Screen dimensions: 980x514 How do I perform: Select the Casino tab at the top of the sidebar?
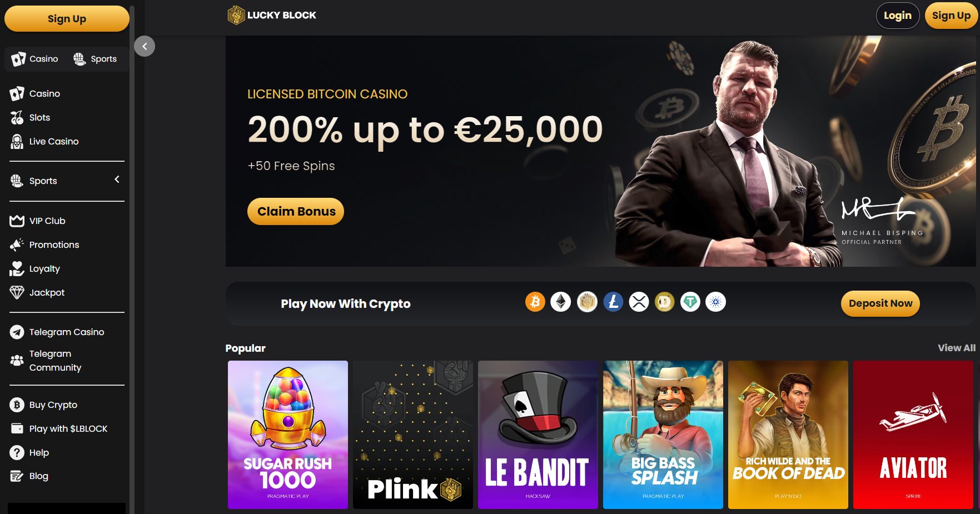35,59
